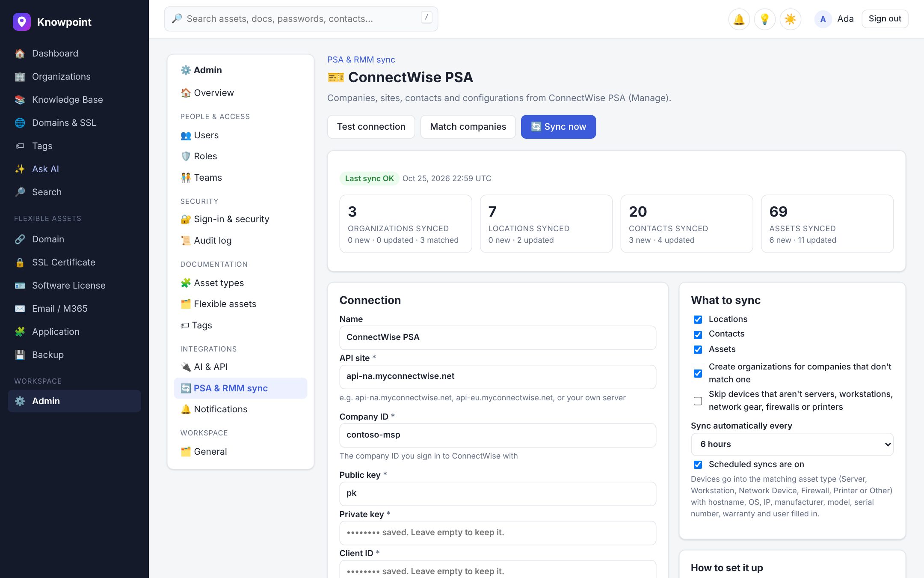Open Audit log in Admin menu

[240, 241]
